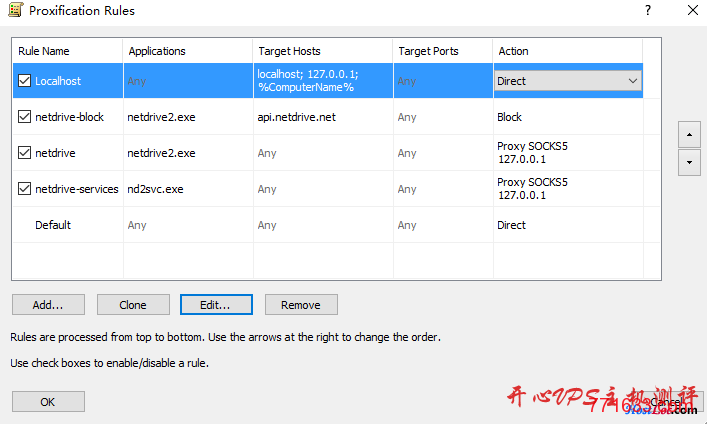Select the Default rule row
The height and width of the screenshot is (424, 707).
pyautogui.click(x=53, y=225)
